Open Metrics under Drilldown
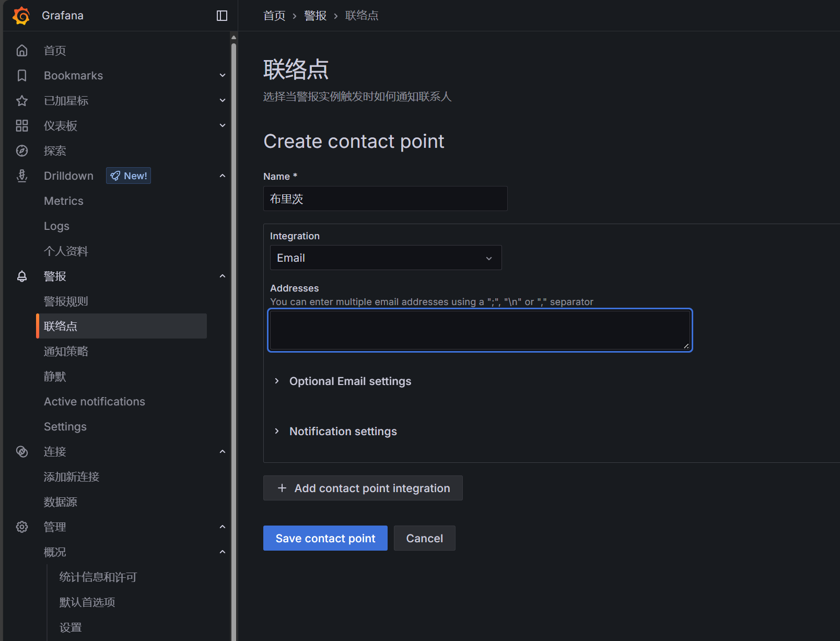The image size is (840, 641). [x=64, y=201]
